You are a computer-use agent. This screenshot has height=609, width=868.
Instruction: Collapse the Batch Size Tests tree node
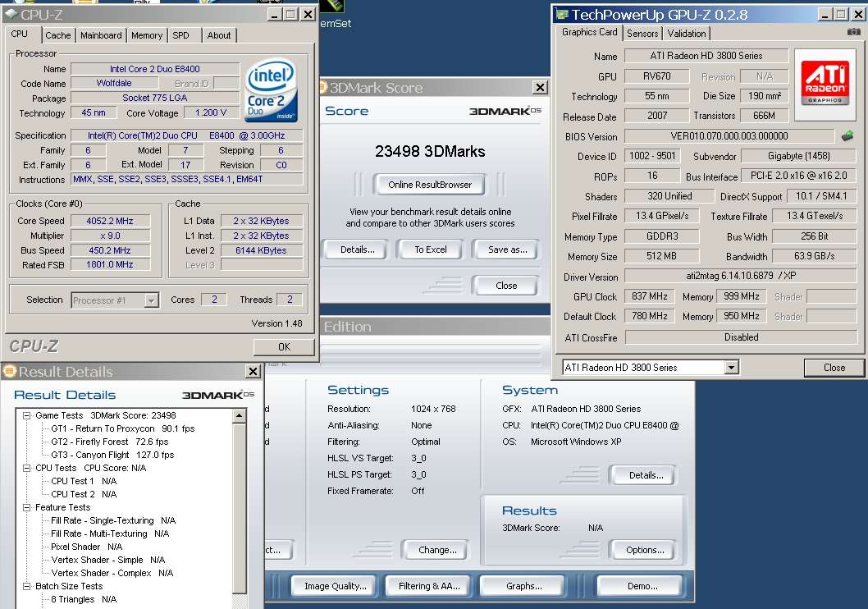(x=26, y=586)
